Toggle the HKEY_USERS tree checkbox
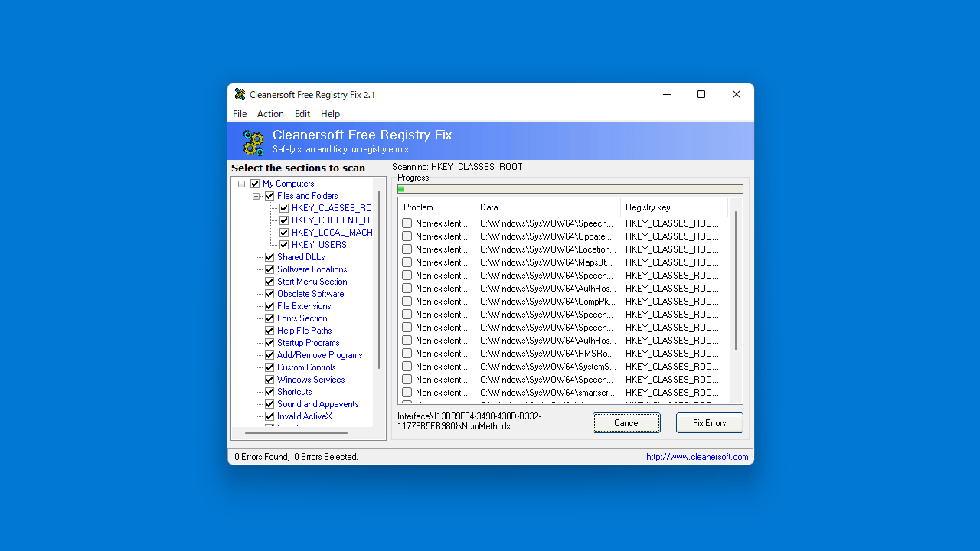Screen dimensions: 980x551 (x=284, y=245)
